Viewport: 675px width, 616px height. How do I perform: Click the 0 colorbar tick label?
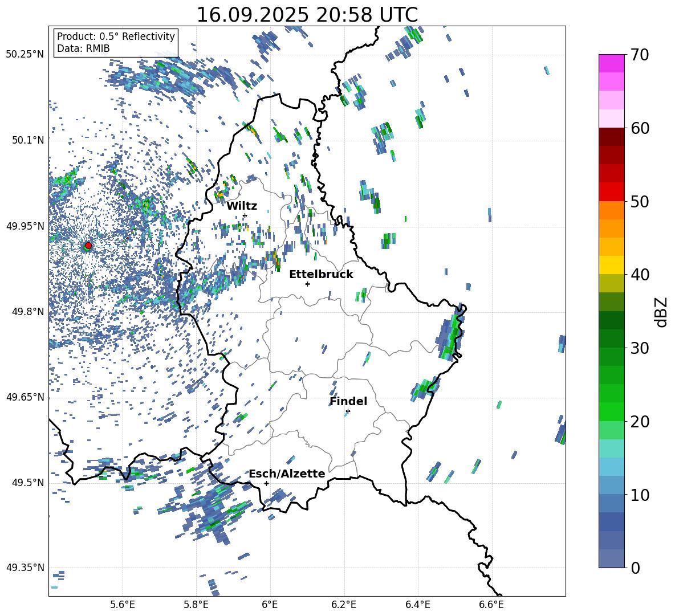[635, 568]
